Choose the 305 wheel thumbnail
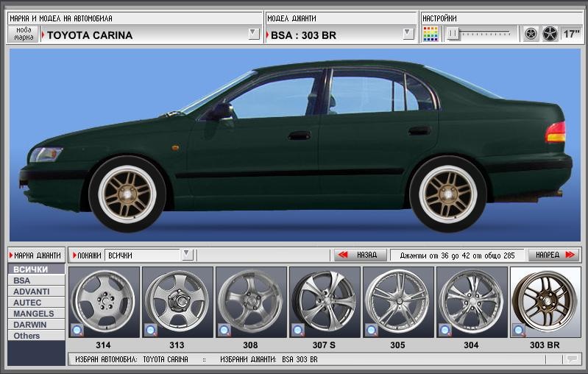Viewport: 588px width, 374px height. (398, 302)
